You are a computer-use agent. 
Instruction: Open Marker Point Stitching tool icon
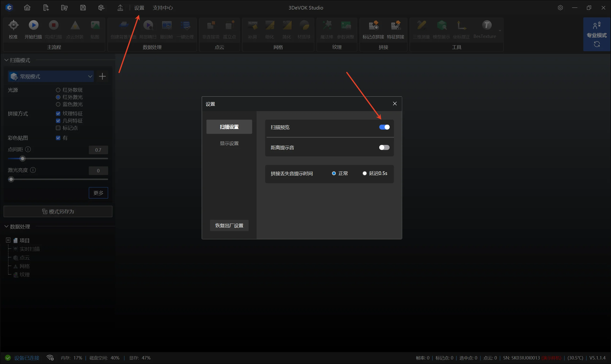click(374, 25)
